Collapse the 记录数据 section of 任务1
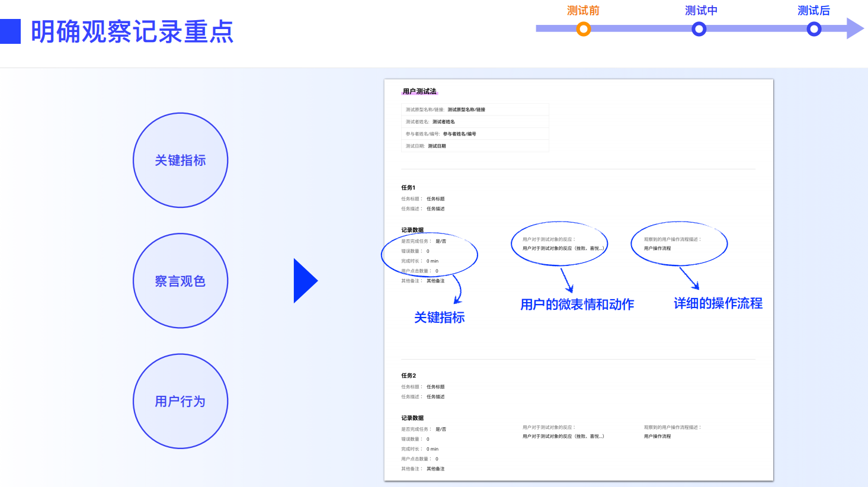 tap(412, 230)
